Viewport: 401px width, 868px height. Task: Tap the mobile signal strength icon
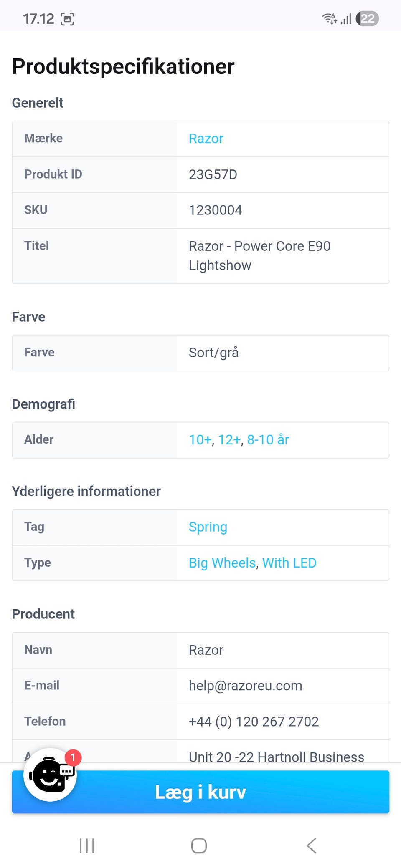[x=346, y=19]
